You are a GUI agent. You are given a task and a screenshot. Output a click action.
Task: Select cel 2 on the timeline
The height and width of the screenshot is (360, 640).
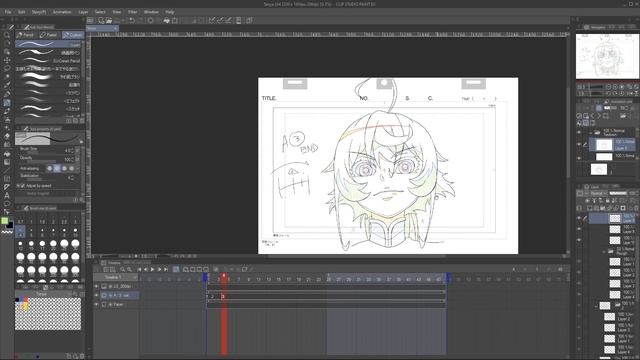[212, 297]
